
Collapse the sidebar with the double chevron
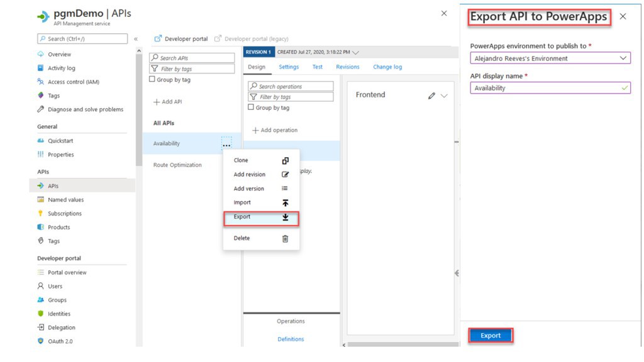click(x=136, y=39)
